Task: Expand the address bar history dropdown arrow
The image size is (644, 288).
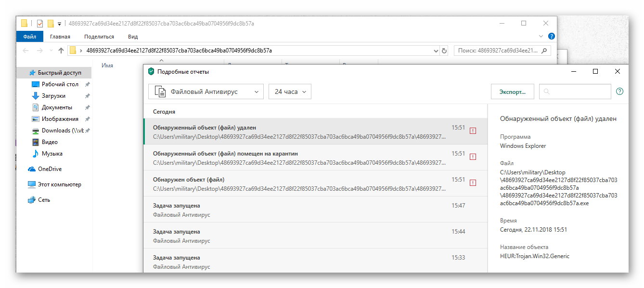Action: [436, 50]
